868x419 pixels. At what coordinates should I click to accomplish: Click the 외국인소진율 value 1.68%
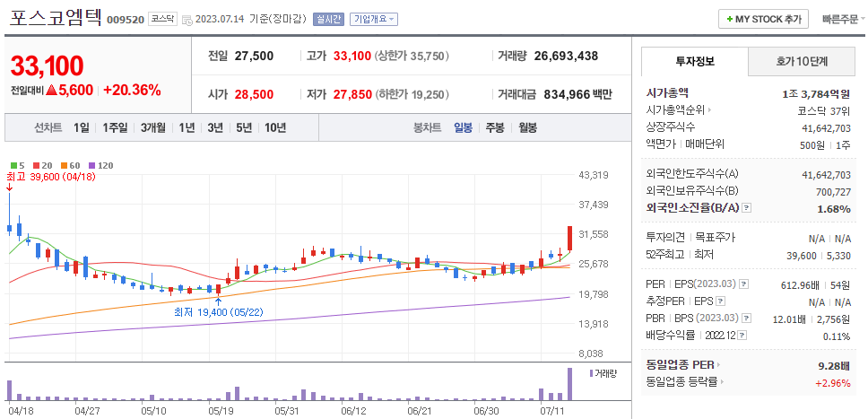tap(834, 209)
